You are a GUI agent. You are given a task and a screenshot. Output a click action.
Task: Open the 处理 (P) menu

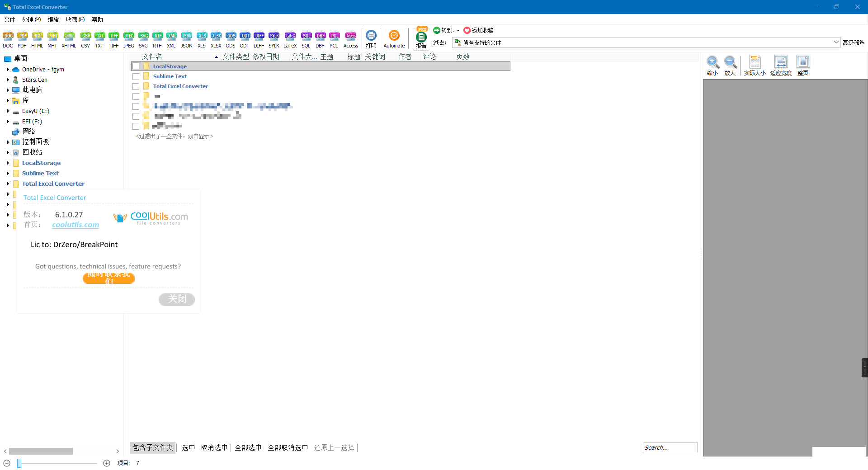pyautogui.click(x=31, y=19)
